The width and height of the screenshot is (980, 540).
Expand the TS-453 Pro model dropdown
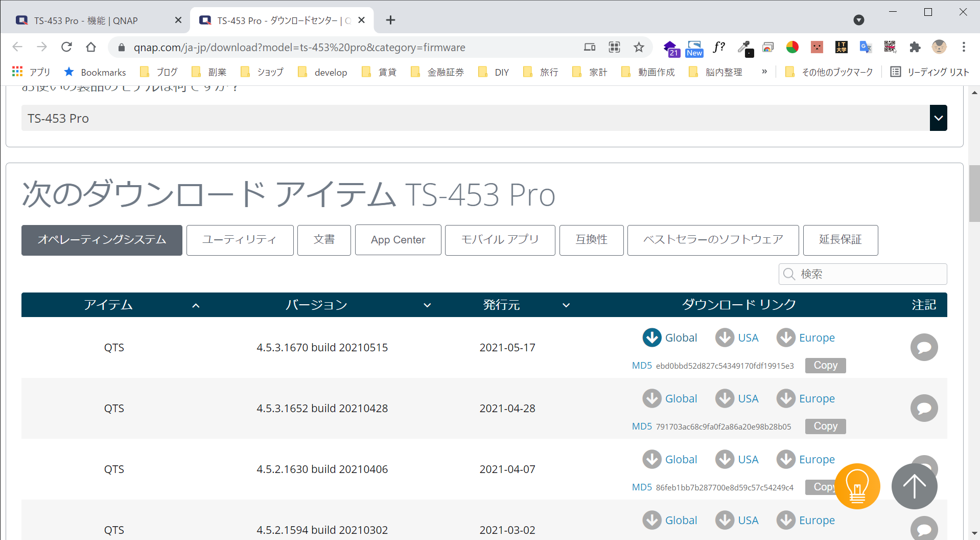pos(938,118)
